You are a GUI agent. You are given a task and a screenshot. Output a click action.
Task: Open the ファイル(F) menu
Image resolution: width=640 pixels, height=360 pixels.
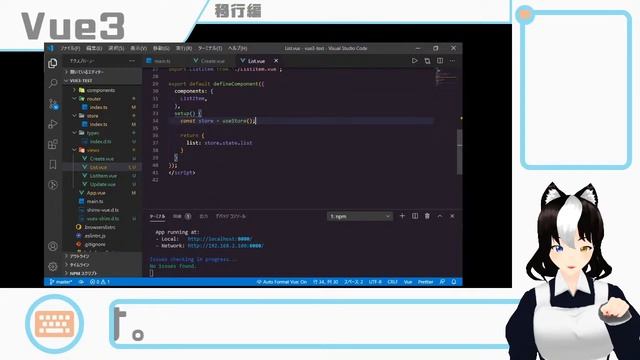click(x=70, y=48)
